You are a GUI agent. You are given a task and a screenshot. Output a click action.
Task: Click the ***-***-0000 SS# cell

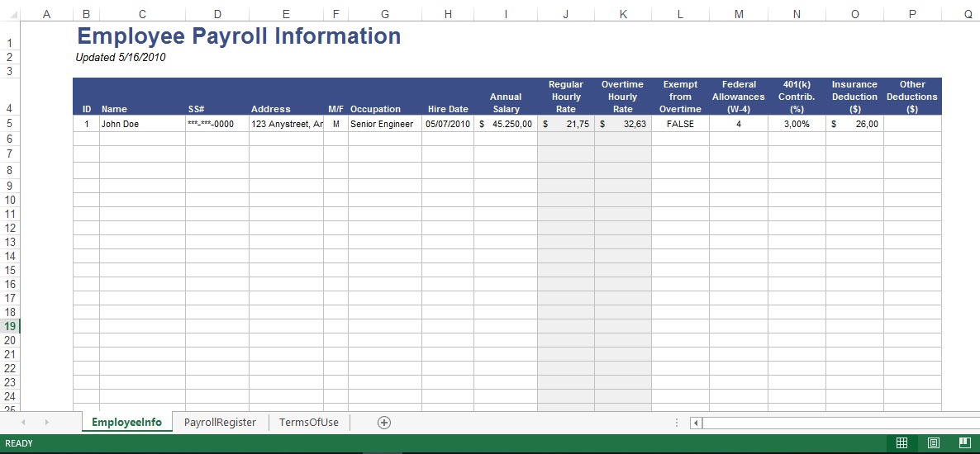coord(216,124)
